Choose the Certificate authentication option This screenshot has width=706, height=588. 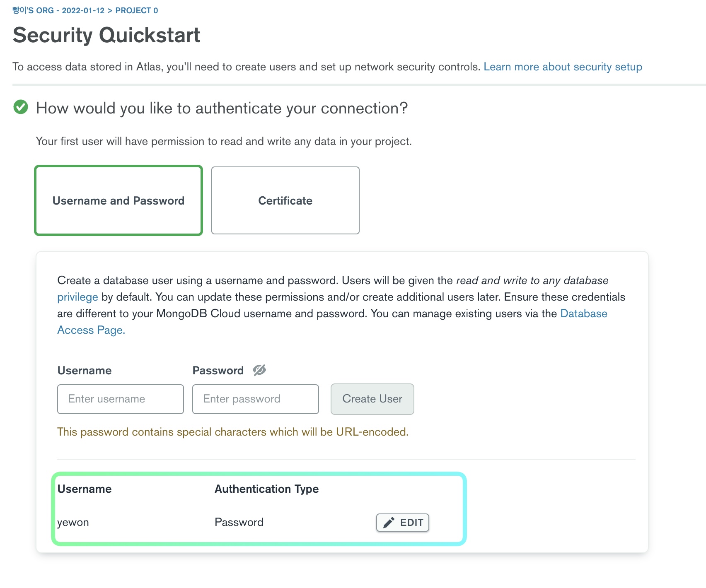coord(285,200)
